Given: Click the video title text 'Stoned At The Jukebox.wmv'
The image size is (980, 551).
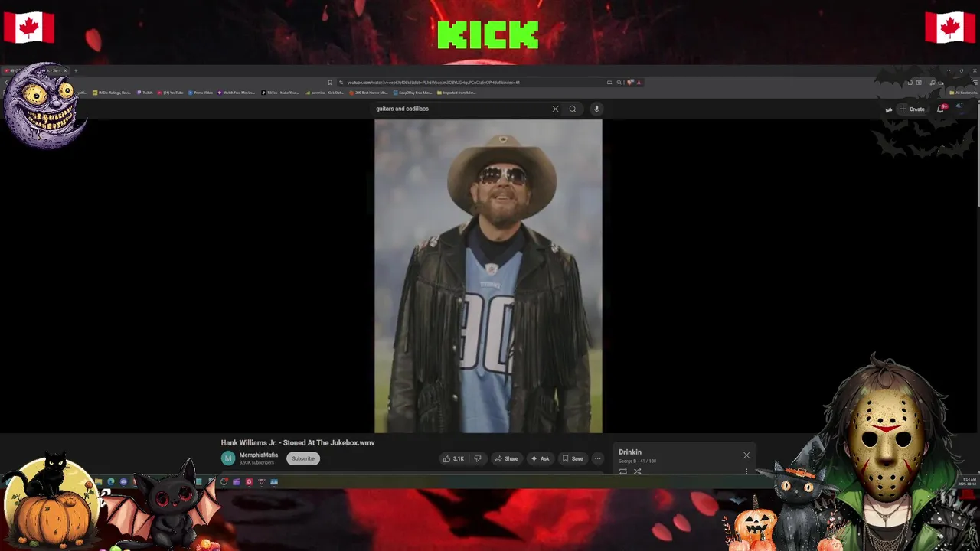Looking at the screenshot, I should point(329,443).
